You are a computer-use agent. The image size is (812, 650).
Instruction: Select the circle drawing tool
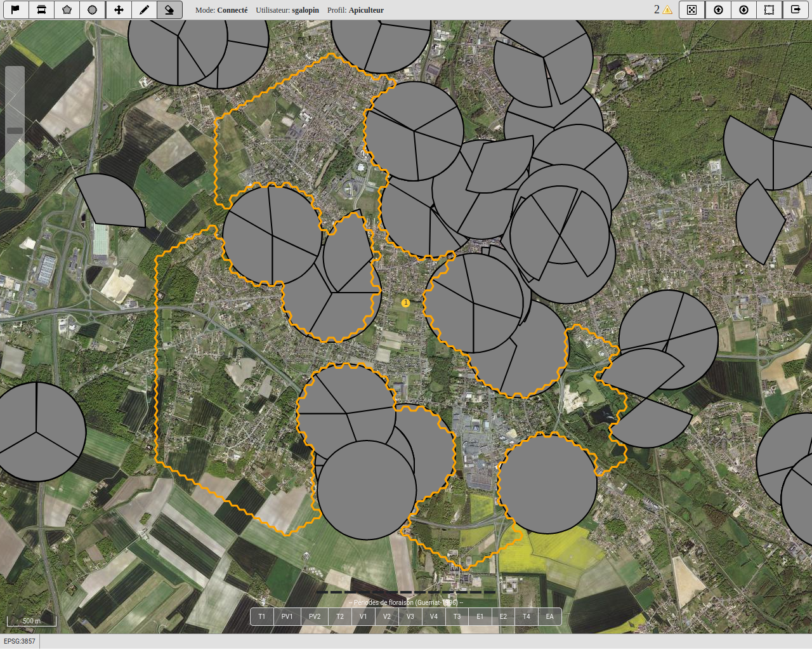point(93,10)
